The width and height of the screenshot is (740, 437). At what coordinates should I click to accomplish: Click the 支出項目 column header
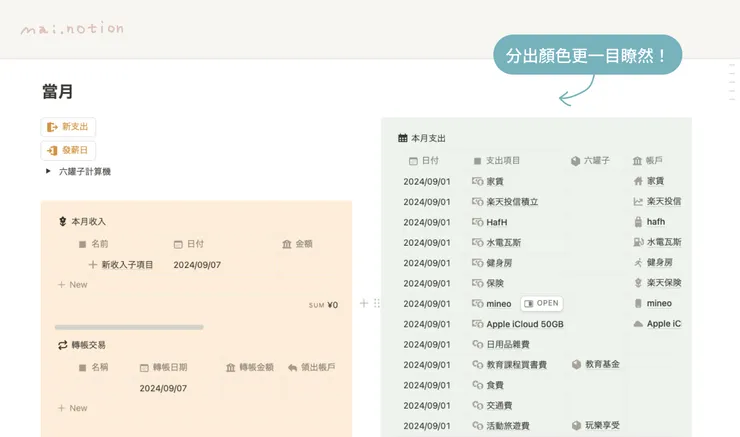point(496,161)
